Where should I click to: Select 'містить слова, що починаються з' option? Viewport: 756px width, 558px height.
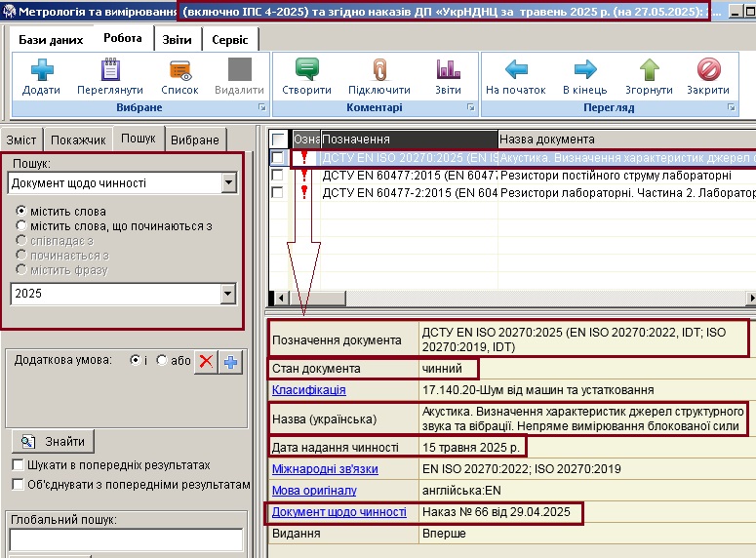tap(21, 226)
